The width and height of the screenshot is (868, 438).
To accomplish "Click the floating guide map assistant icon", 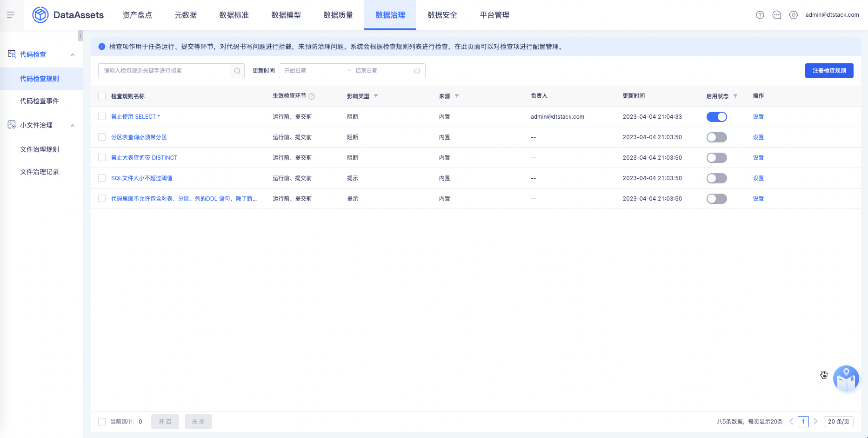I will pos(846,378).
